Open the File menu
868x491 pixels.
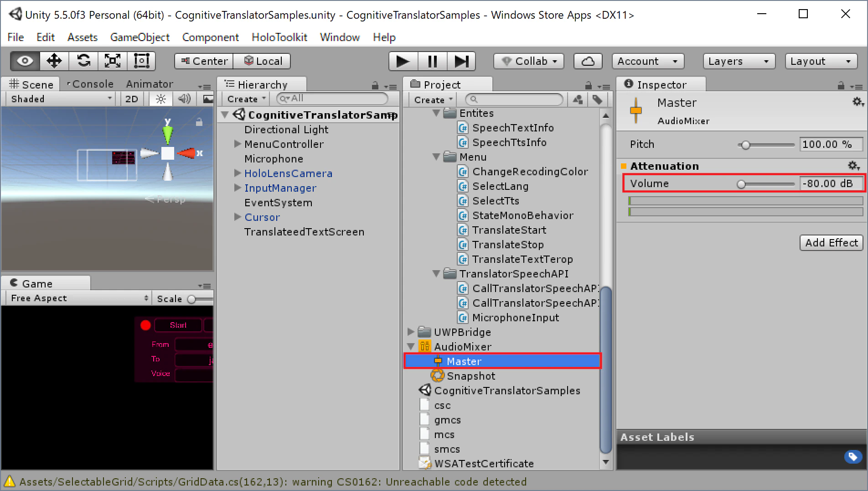[x=15, y=37]
